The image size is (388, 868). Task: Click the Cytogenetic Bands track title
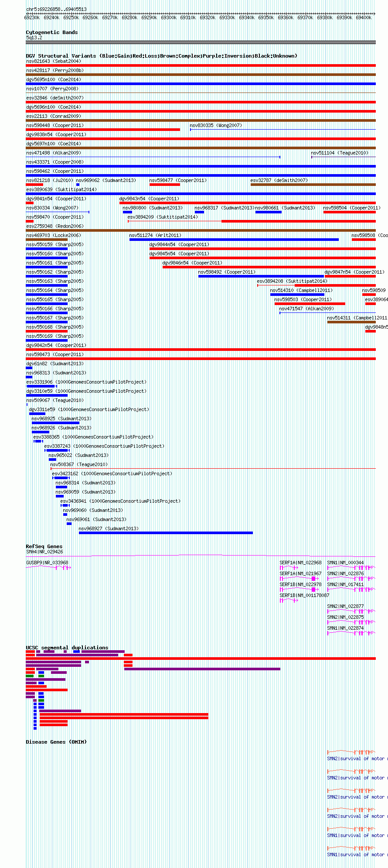pyautogui.click(x=52, y=32)
